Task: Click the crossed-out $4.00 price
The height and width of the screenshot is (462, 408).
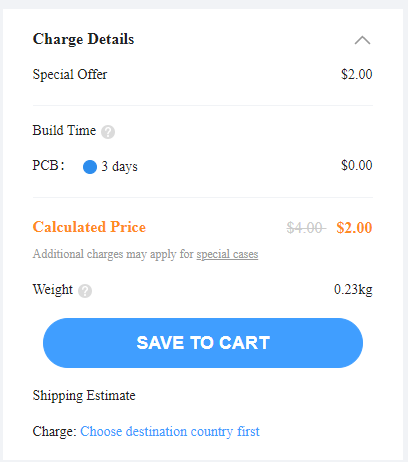Action: click(x=306, y=228)
